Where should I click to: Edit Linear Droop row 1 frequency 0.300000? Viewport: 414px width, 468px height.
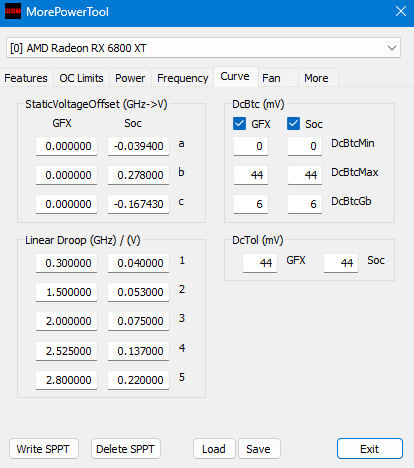66,263
